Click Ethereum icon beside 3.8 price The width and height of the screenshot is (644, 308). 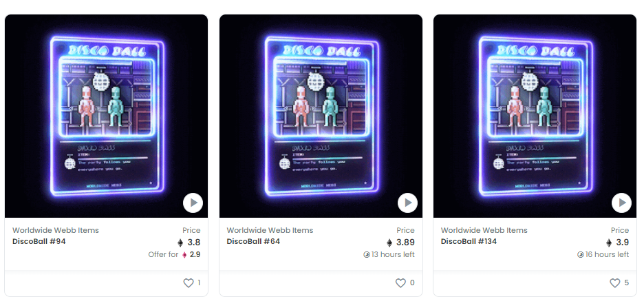point(180,243)
